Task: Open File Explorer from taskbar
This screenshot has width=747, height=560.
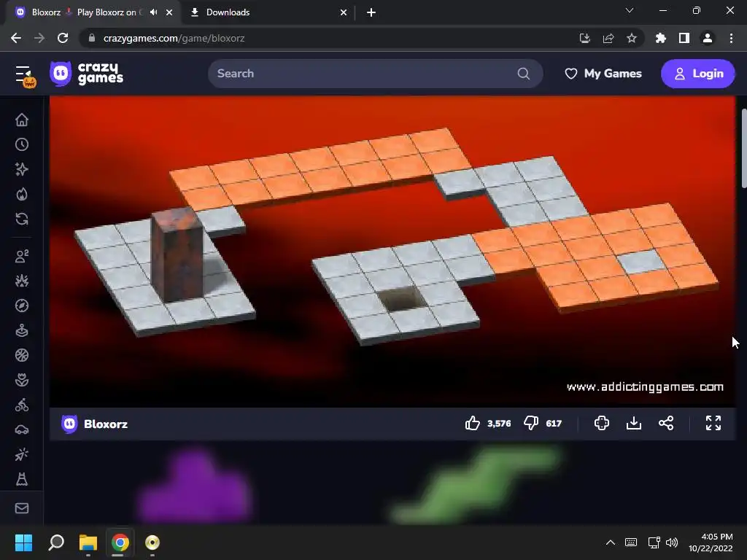Action: [x=88, y=542]
